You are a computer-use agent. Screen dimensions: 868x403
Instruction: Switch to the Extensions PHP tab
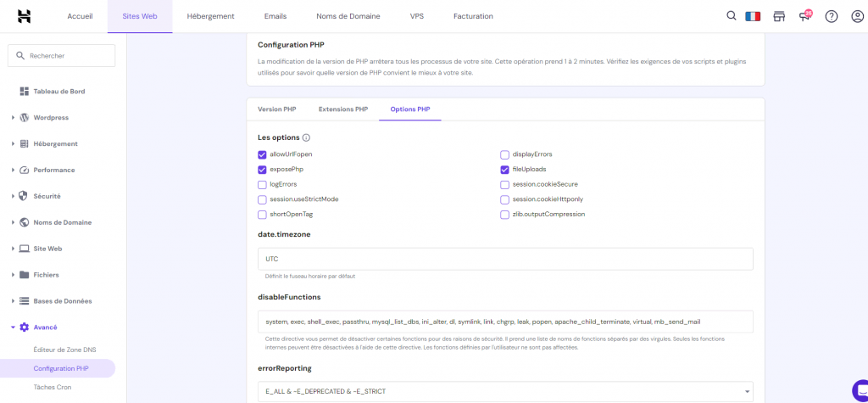342,109
